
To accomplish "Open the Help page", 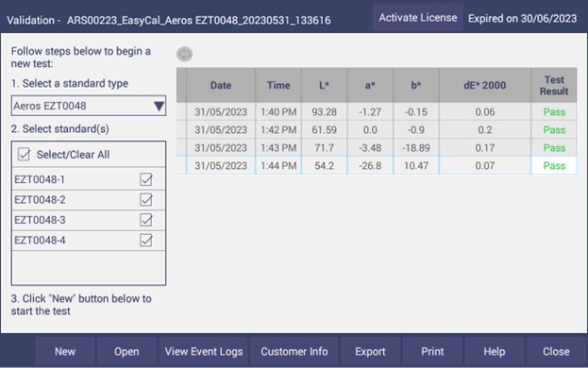I will [x=495, y=352].
